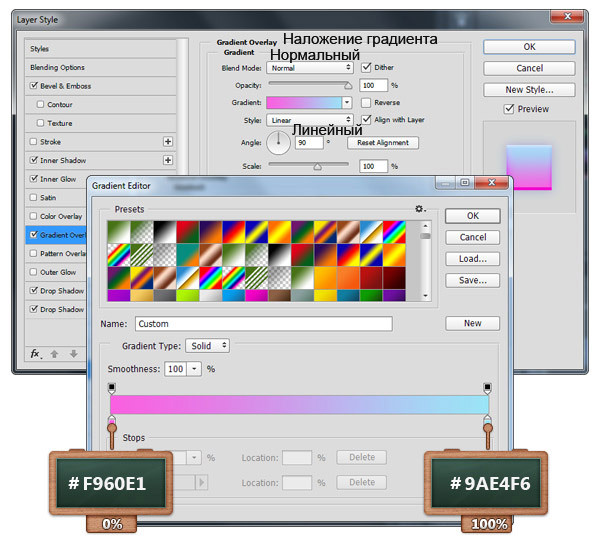Open the Smoothness value dropdown arrow

pos(194,369)
